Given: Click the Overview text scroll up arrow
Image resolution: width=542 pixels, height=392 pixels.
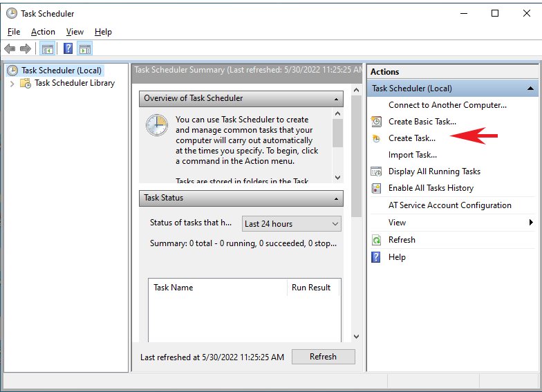Looking at the screenshot, I should click(x=337, y=113).
